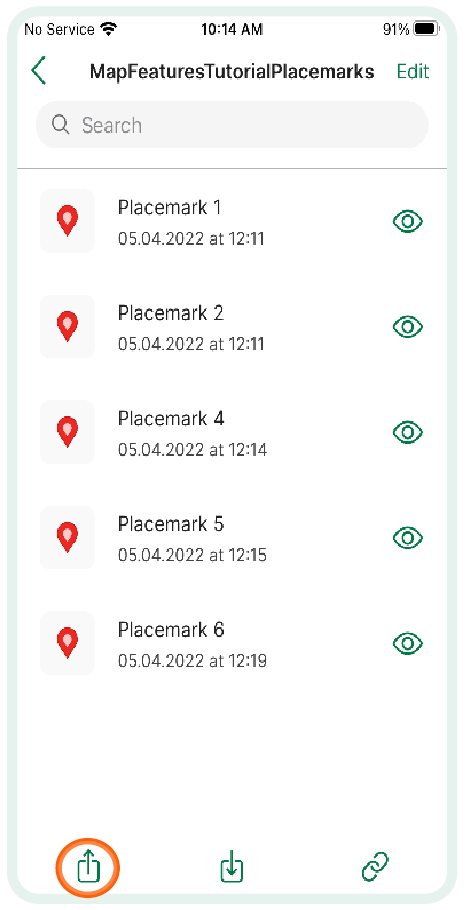Select Placemark 4 dated 12:14
Viewport: 465px width, 910px height.
232,432
